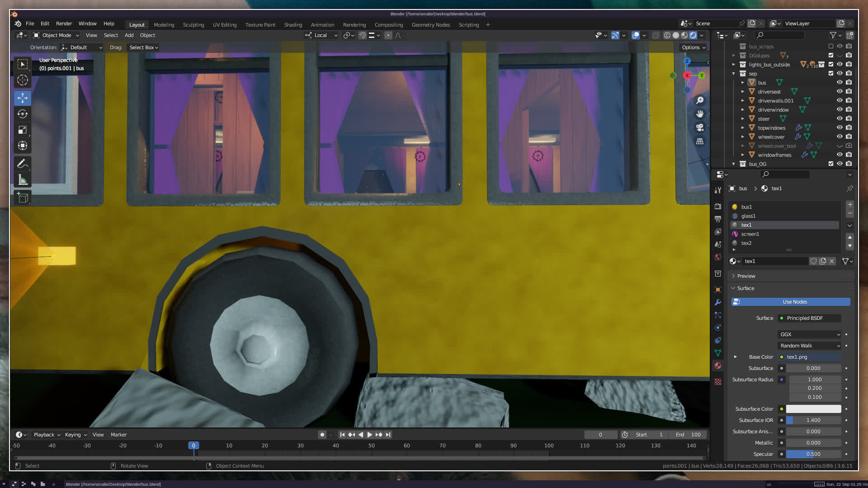Open the Modifier properties tab wrench icon
The image size is (868, 488).
click(x=718, y=302)
